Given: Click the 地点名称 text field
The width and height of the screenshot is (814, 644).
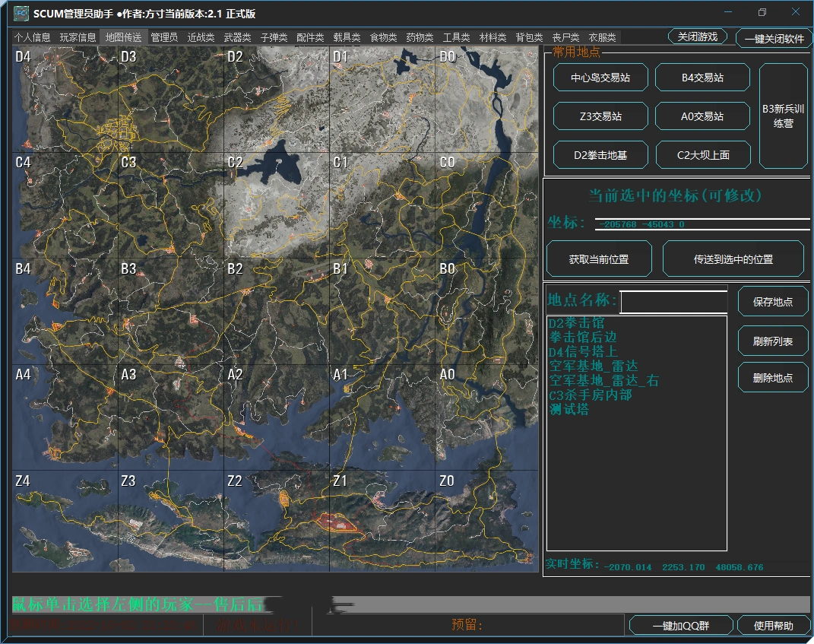Looking at the screenshot, I should (x=674, y=302).
